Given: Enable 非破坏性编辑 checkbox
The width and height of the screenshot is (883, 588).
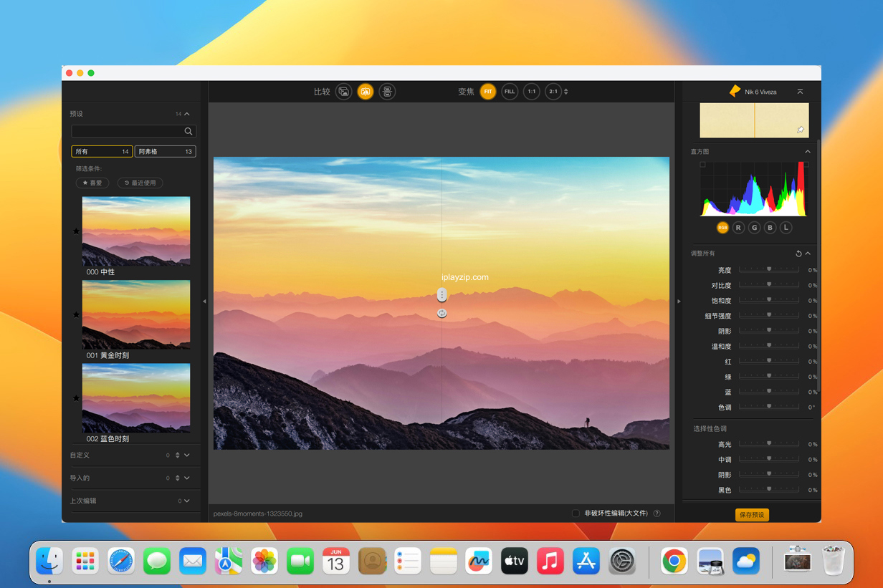Looking at the screenshot, I should [576, 514].
